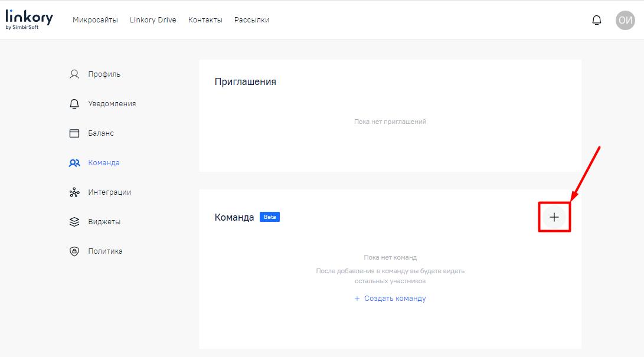Select the Профиль icon in the sidebar
Image resolution: width=644 pixels, height=357 pixels.
click(x=74, y=74)
